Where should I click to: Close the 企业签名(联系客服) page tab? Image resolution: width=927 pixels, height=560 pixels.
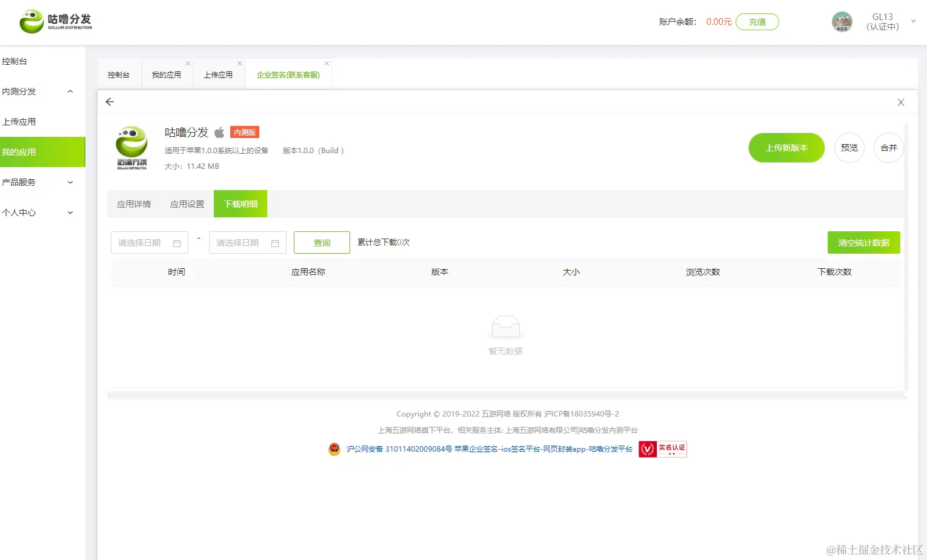[x=327, y=64]
